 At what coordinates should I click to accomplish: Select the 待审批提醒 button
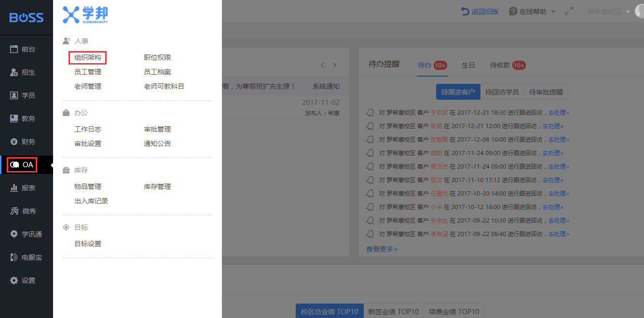546,92
